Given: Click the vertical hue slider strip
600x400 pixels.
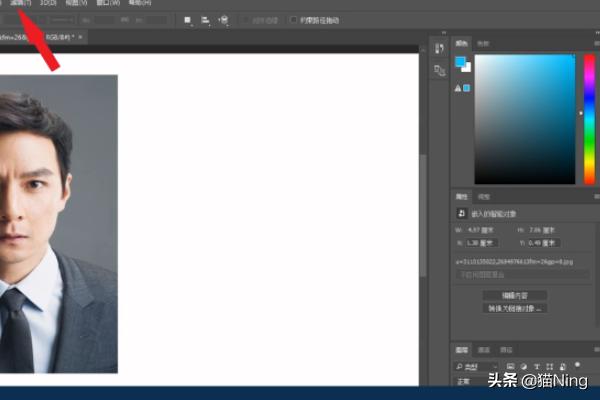Looking at the screenshot, I should (x=589, y=119).
